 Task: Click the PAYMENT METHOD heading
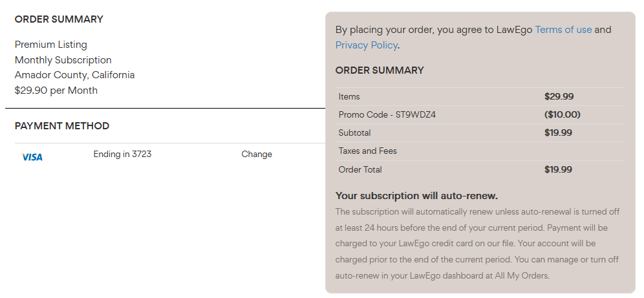62,126
